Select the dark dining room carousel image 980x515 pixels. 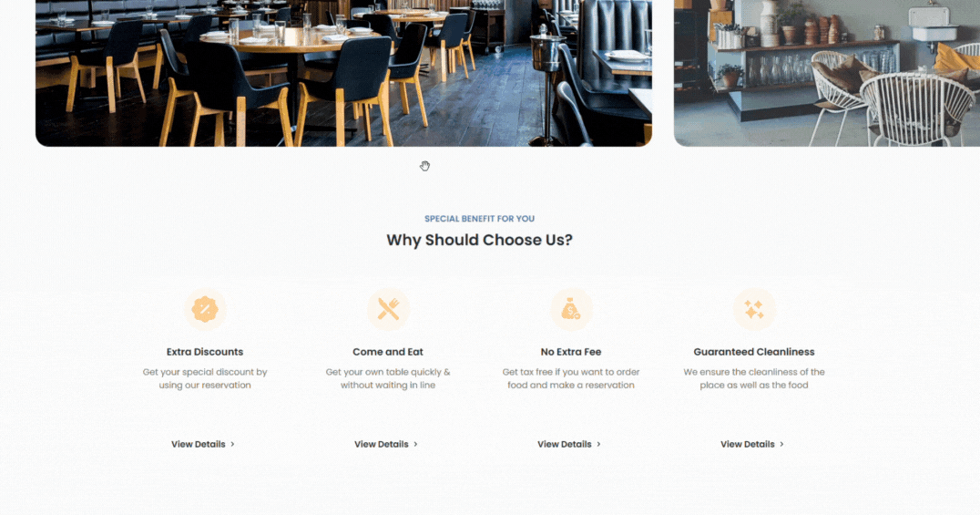point(343,73)
